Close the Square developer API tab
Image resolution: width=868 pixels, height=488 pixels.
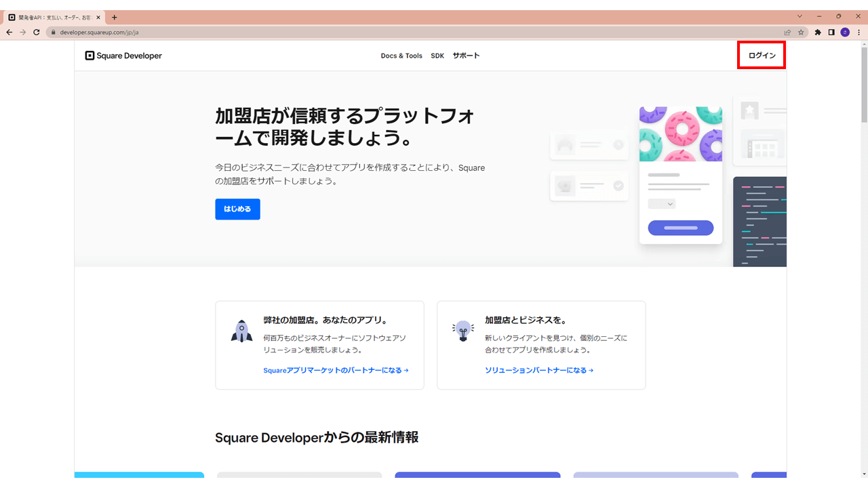(x=98, y=17)
